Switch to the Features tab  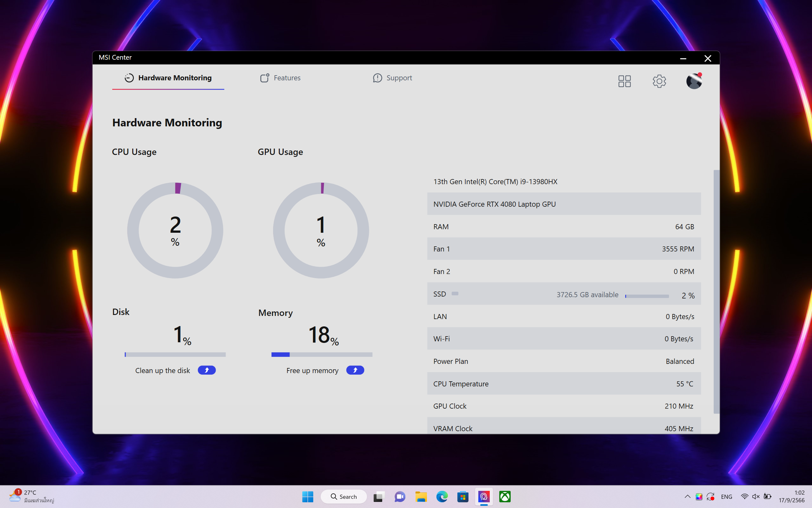[x=280, y=78]
